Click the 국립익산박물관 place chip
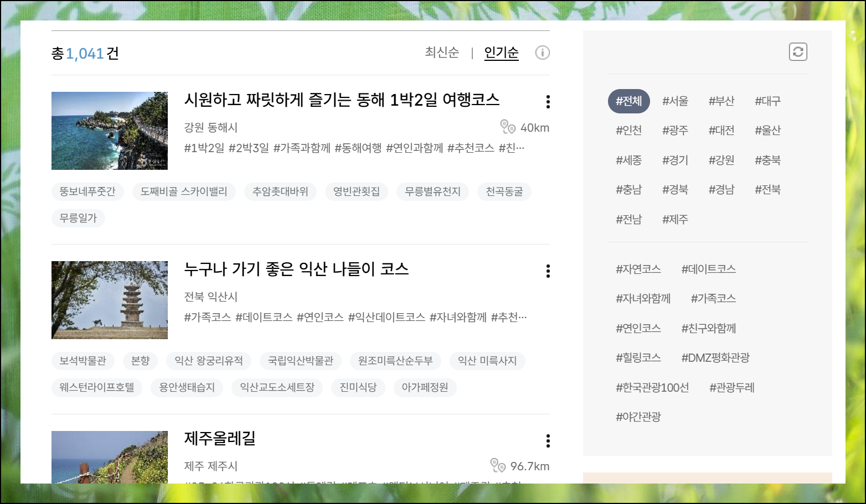Viewport: 866px width, 504px height. pos(301,361)
